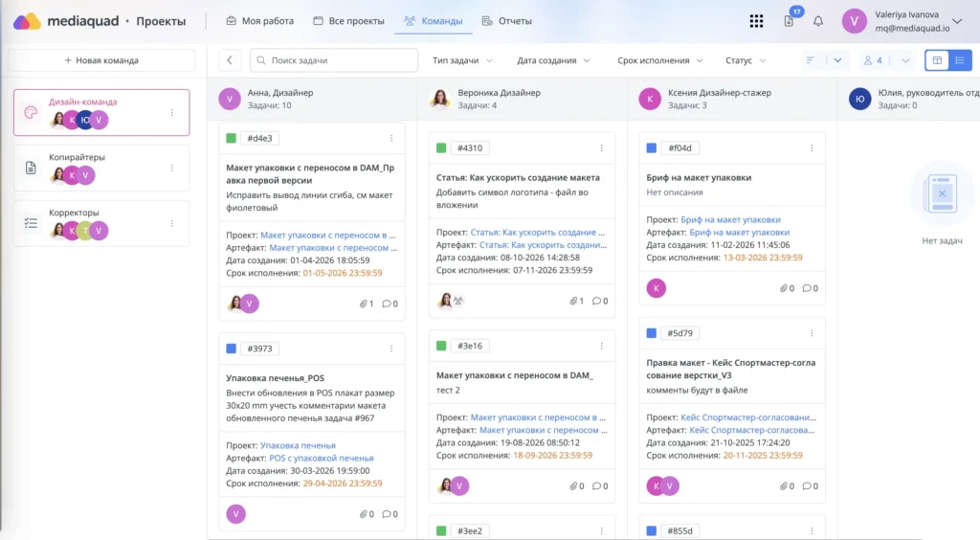
Task: Open options menu for Дизайн-команда
Action: pos(172,113)
